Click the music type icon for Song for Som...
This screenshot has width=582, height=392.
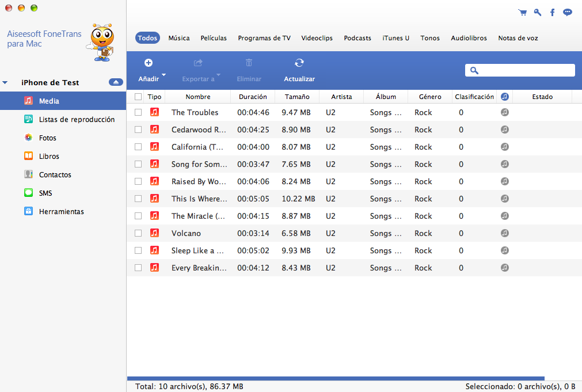point(154,163)
